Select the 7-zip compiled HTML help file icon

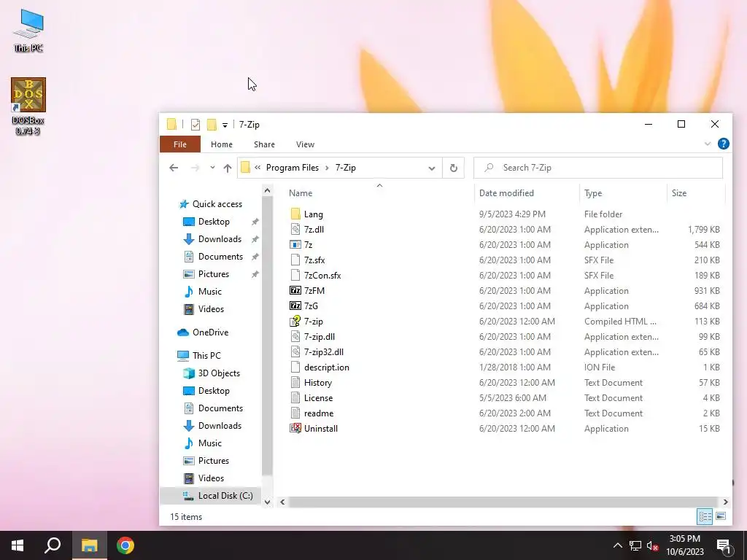tap(295, 321)
